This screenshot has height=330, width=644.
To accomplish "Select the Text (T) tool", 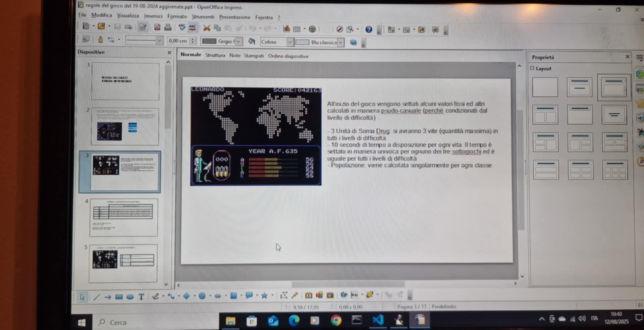I will tap(141, 297).
